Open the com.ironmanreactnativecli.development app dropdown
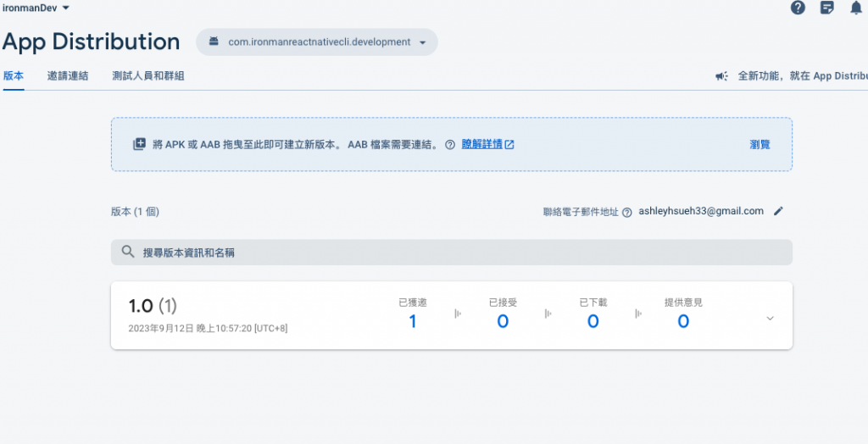Screen dimensions: 868x444 coord(317,42)
